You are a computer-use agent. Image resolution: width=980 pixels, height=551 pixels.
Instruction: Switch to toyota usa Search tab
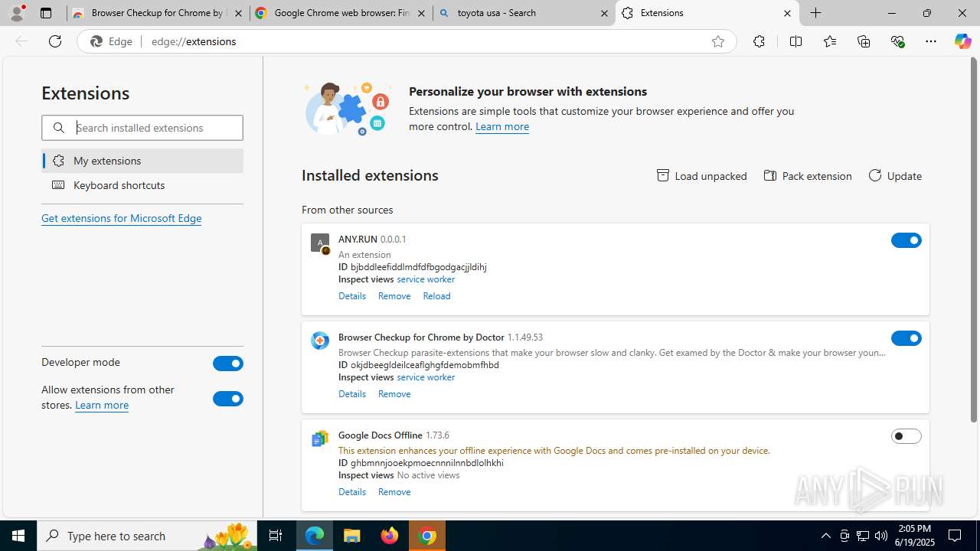click(x=524, y=13)
